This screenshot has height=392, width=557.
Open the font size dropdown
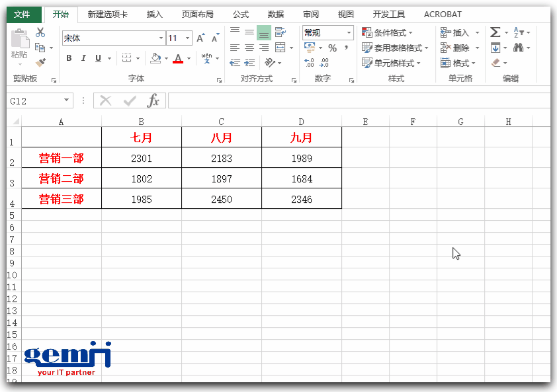(x=186, y=38)
